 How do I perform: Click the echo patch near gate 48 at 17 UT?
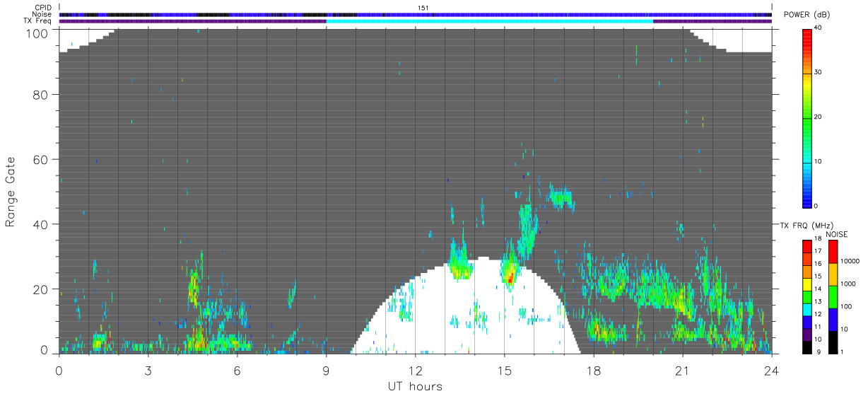[x=562, y=197]
